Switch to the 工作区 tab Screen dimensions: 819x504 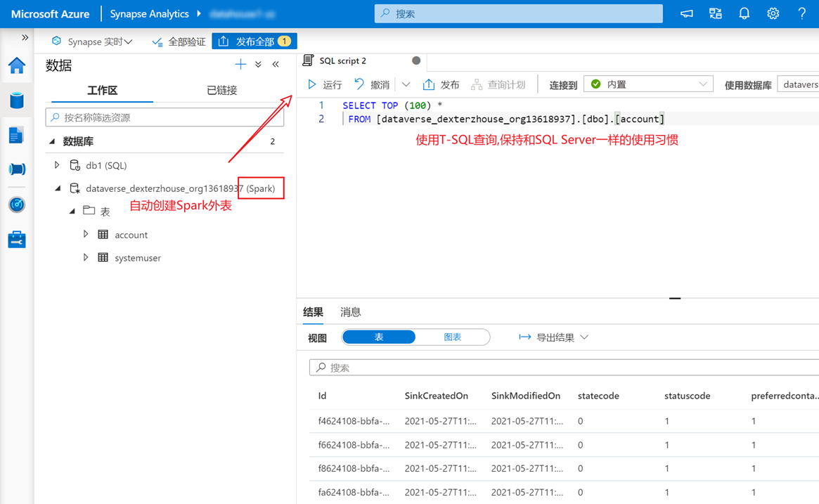103,91
